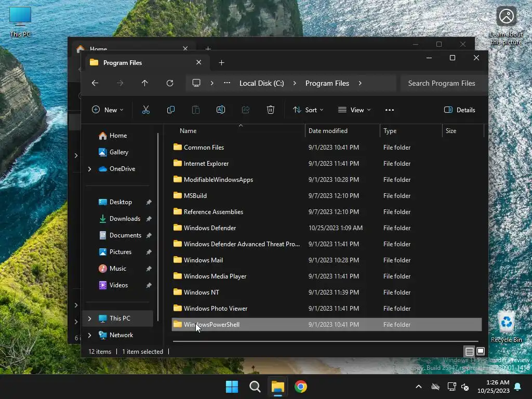532x399 pixels.
Task: Add a new tab
Action: [221, 63]
